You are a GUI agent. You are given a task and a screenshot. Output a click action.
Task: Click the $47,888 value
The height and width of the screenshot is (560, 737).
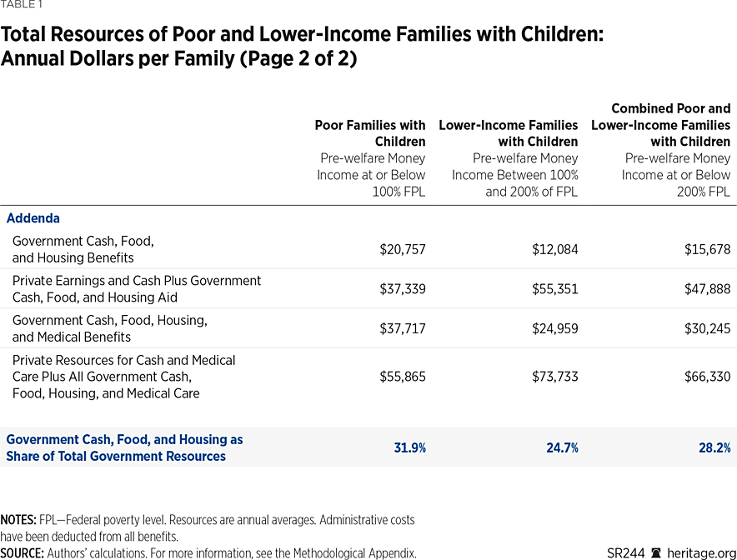coord(707,289)
